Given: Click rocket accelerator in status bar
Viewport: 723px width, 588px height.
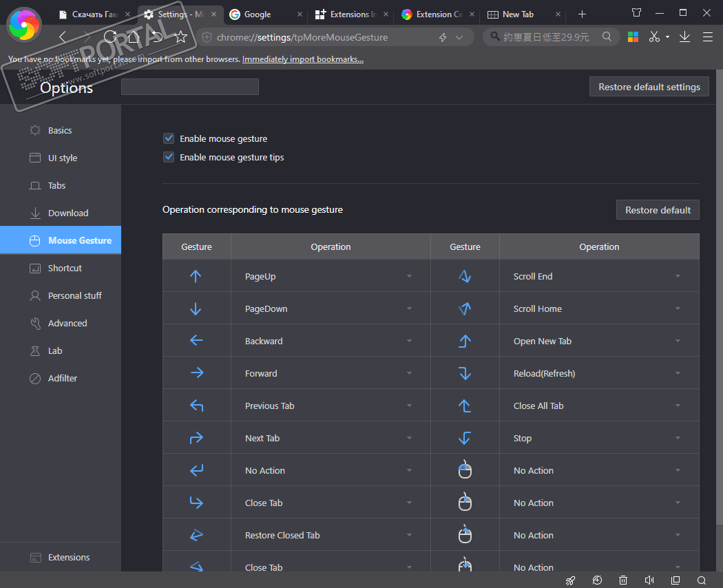Looking at the screenshot, I should click(570, 580).
